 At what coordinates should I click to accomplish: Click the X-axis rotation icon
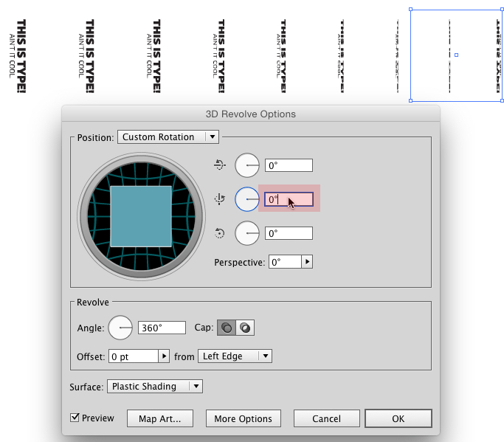pyautogui.click(x=220, y=165)
